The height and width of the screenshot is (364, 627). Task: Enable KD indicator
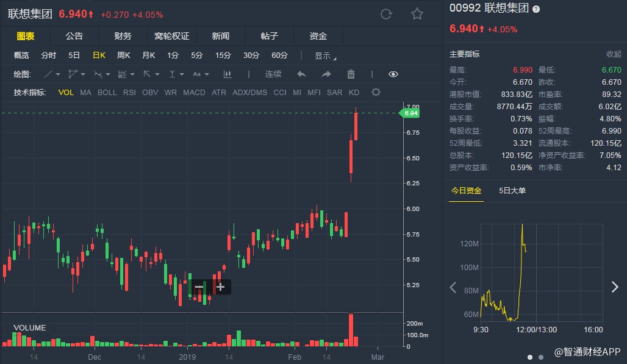[354, 92]
